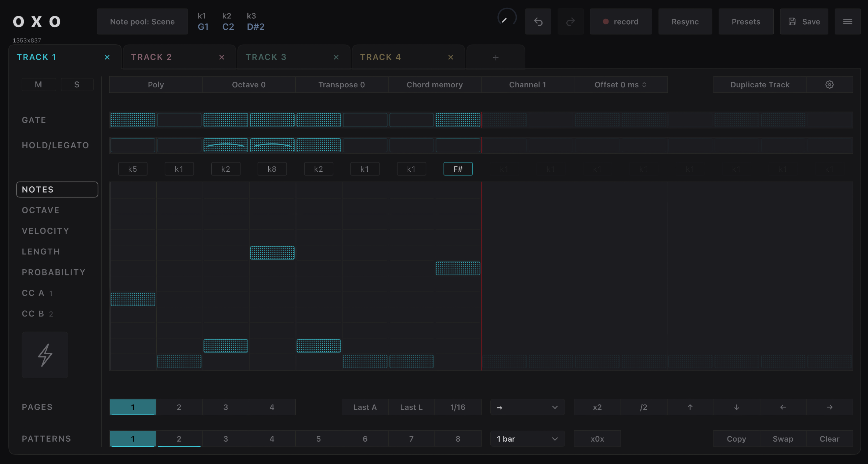Close Track 3 tab
Viewport: 868px width, 464px height.
click(x=336, y=57)
